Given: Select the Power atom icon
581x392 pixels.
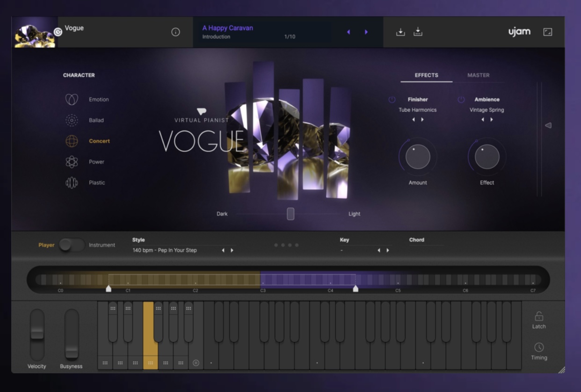Looking at the screenshot, I should [x=72, y=162].
